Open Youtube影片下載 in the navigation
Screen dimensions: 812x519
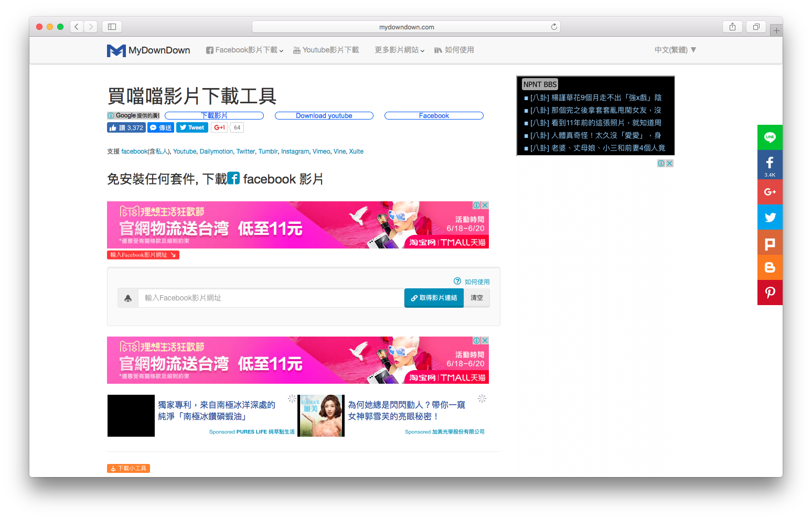(x=326, y=50)
